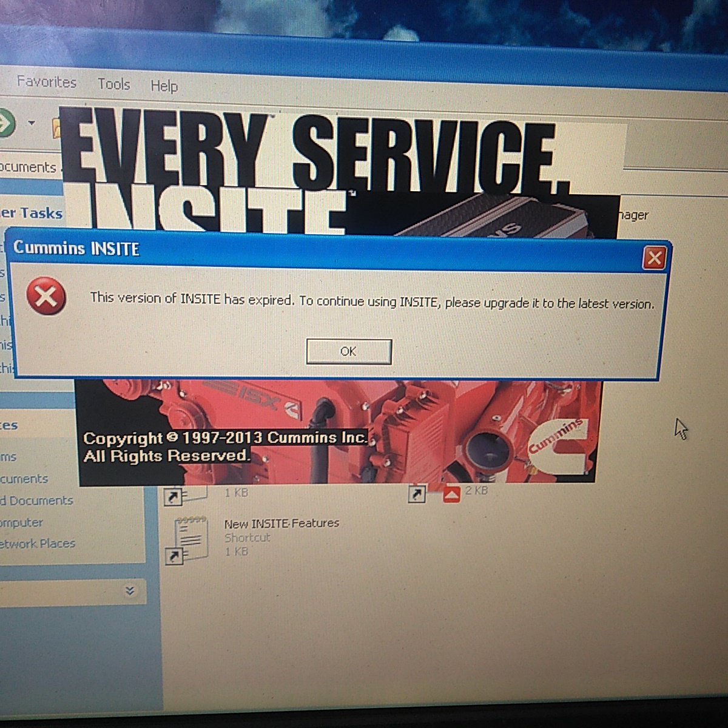Open the Favorites menu in Explorer
This screenshot has width=728, height=728.
click(x=47, y=82)
